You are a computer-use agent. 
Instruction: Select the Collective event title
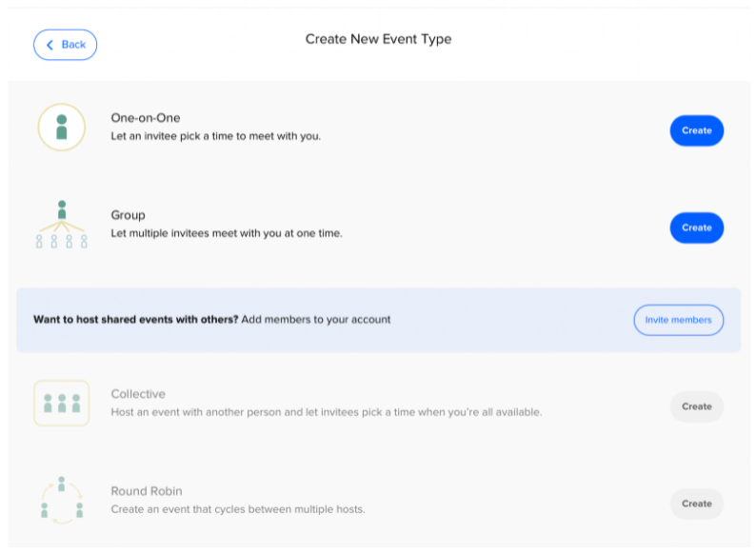[x=138, y=394]
